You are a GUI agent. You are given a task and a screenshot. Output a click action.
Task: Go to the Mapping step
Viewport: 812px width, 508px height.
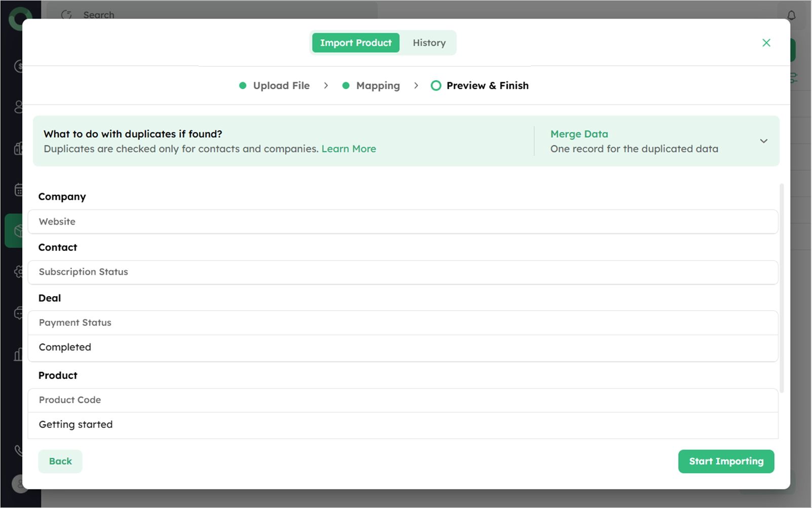coord(371,86)
